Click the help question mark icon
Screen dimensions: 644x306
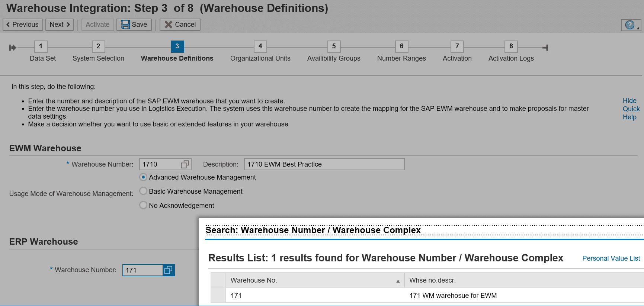[x=629, y=25]
